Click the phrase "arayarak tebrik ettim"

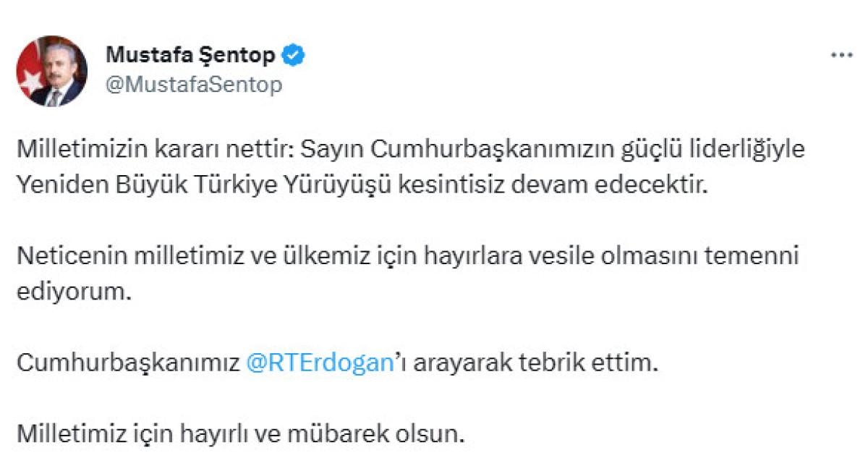530,363
